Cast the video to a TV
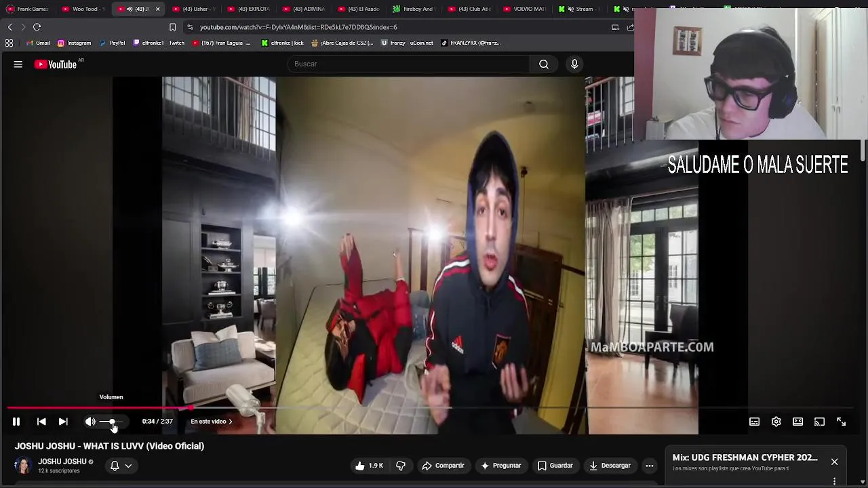868x488 pixels. coord(819,422)
